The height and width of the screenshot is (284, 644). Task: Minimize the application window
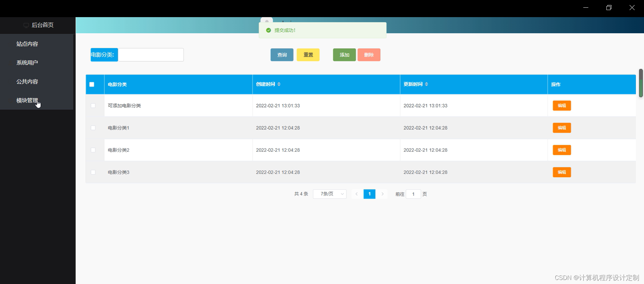(586, 8)
